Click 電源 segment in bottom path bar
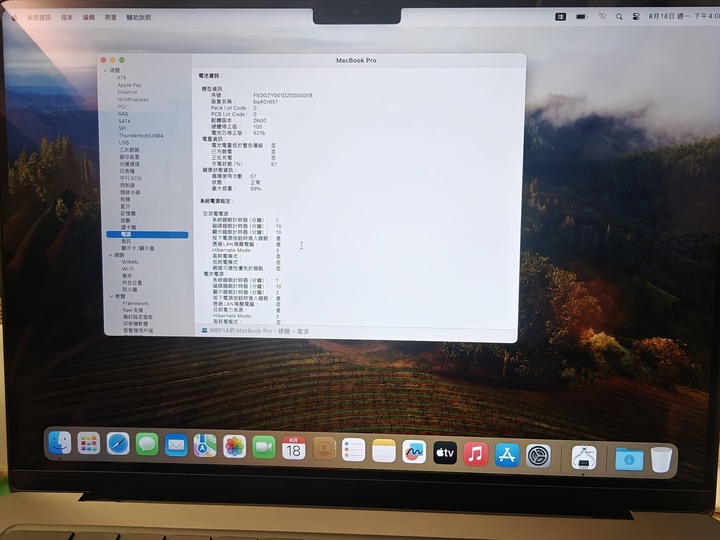Viewport: 720px width, 540px height. pyautogui.click(x=303, y=331)
